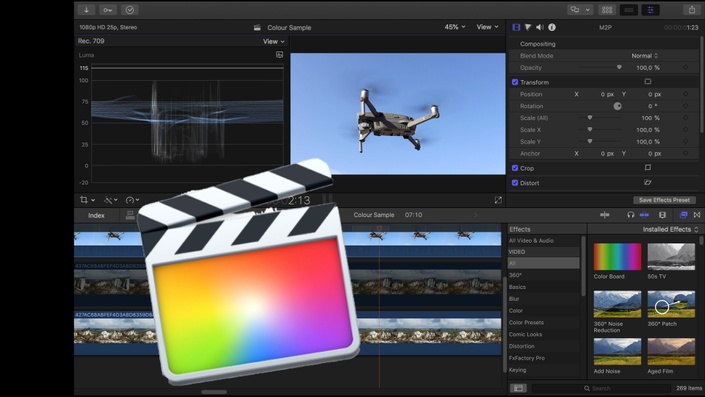This screenshot has width=705, height=397.
Task: Open the workspace layout dropdown arrow
Action: (x=587, y=9)
